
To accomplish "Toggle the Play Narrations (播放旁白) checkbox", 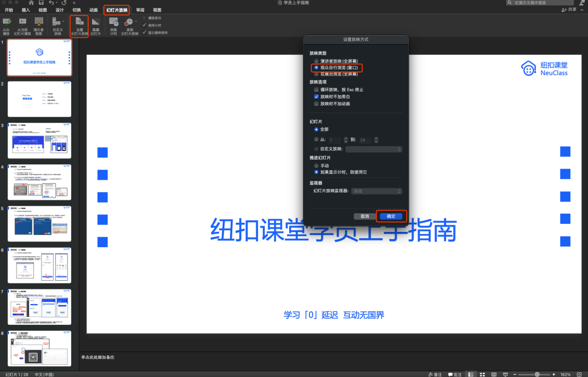I will [144, 18].
